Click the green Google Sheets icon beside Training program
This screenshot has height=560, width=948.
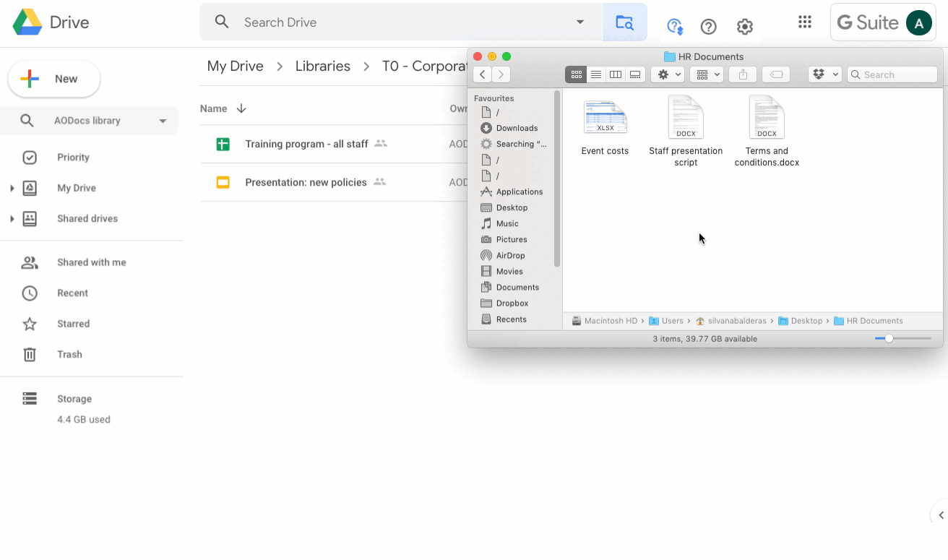223,145
